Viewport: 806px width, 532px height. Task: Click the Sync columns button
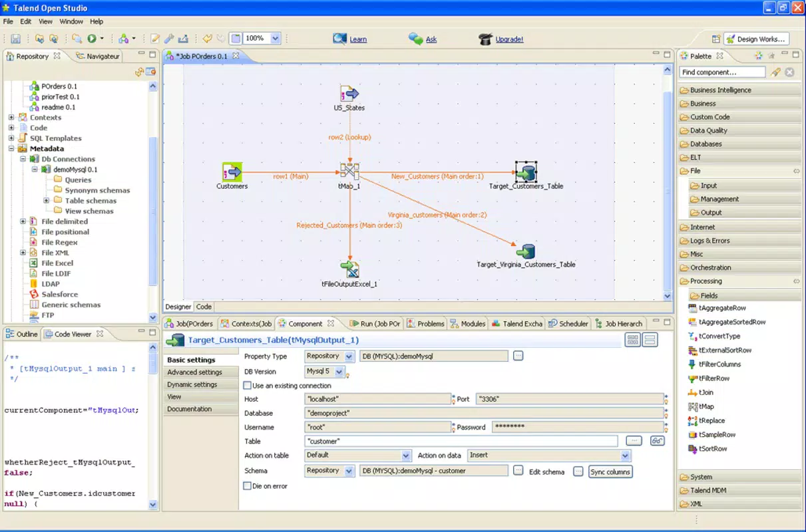pos(610,471)
